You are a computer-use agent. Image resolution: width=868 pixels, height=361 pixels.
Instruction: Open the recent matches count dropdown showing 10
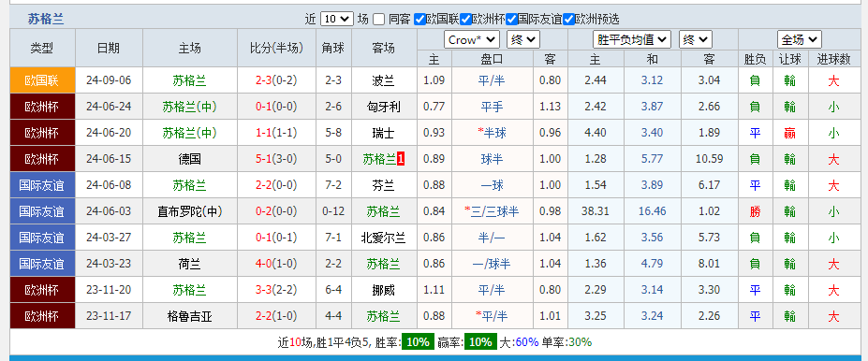[336, 19]
